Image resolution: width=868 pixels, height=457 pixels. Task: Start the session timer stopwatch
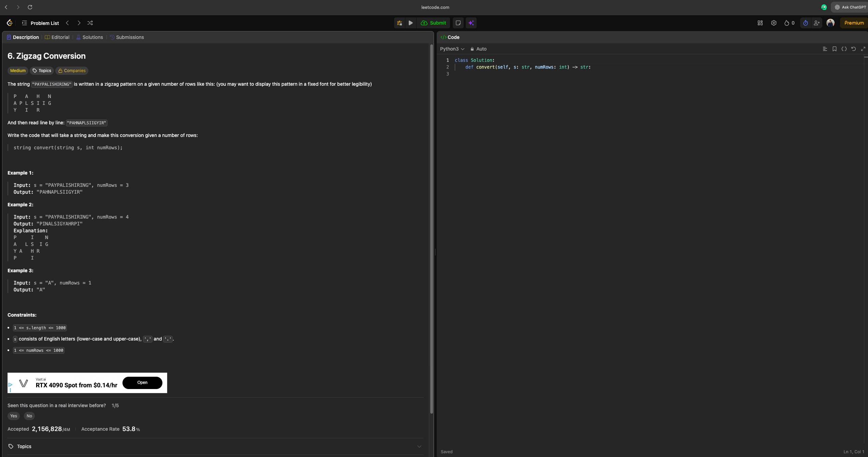(x=805, y=23)
